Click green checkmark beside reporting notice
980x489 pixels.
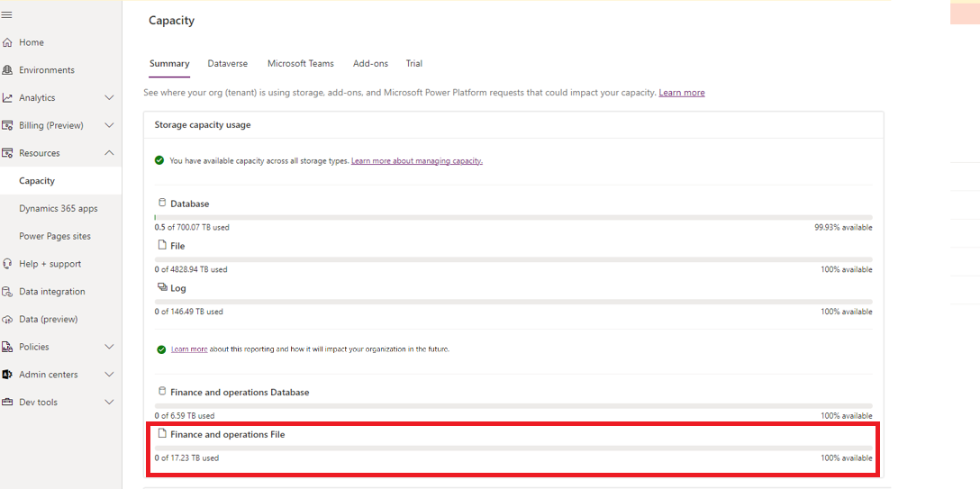tap(162, 349)
